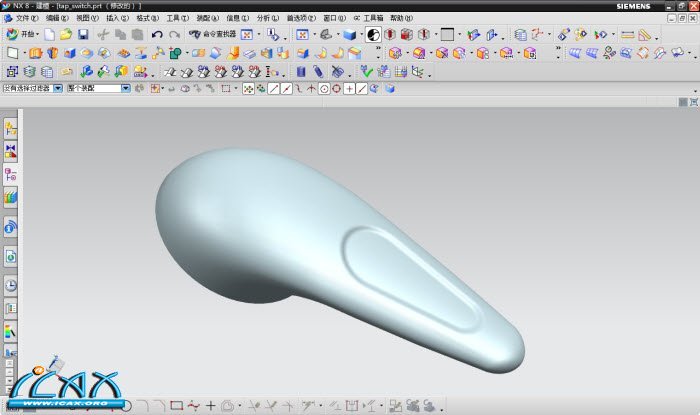The image size is (700, 415).
Task: Click the new document icon
Action: 50,34
